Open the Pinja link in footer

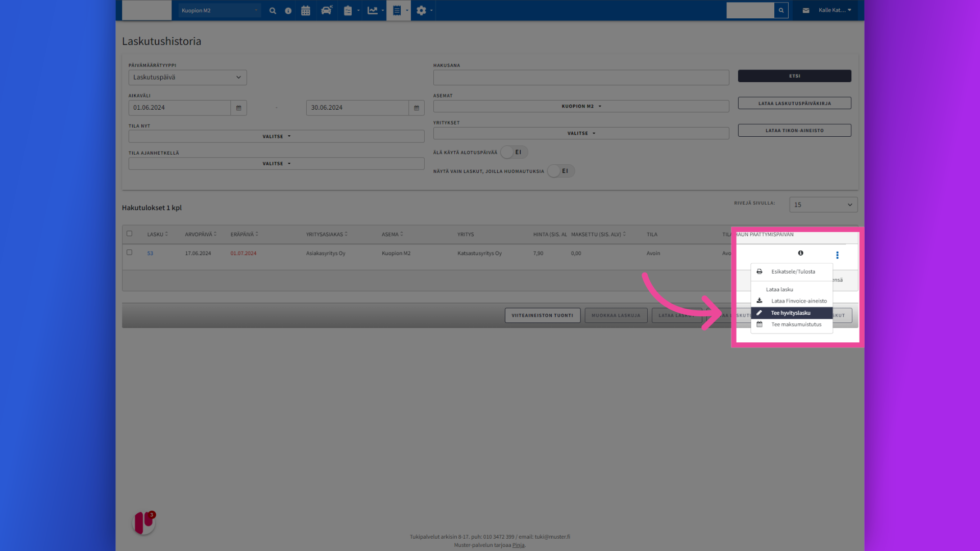[518, 545]
